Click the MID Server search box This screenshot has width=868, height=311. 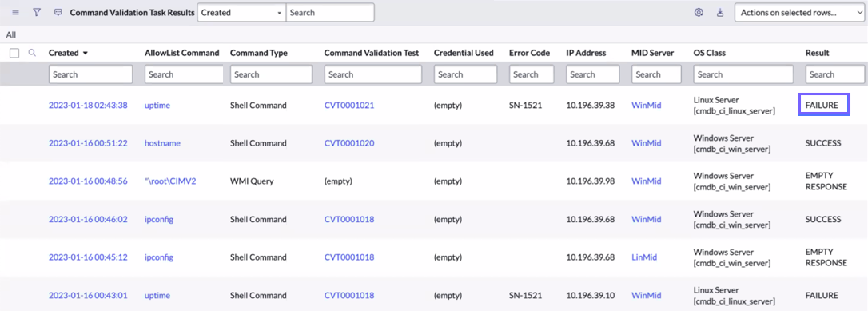[656, 74]
